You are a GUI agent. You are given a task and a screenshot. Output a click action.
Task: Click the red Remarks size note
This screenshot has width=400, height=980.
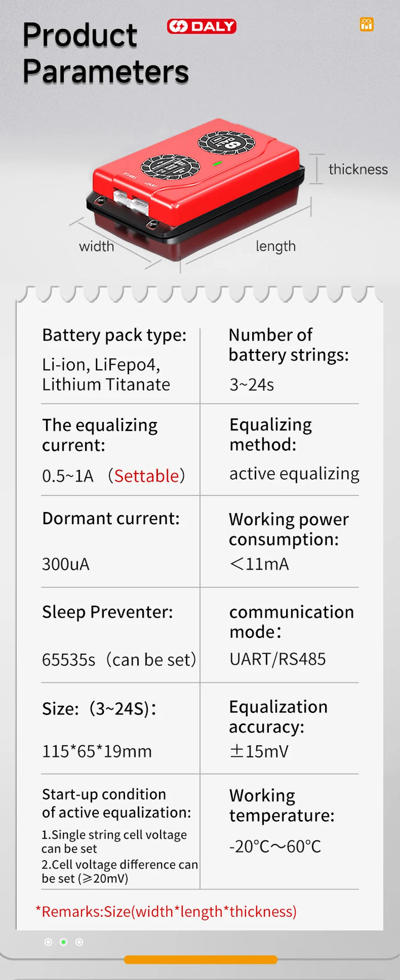pyautogui.click(x=166, y=911)
